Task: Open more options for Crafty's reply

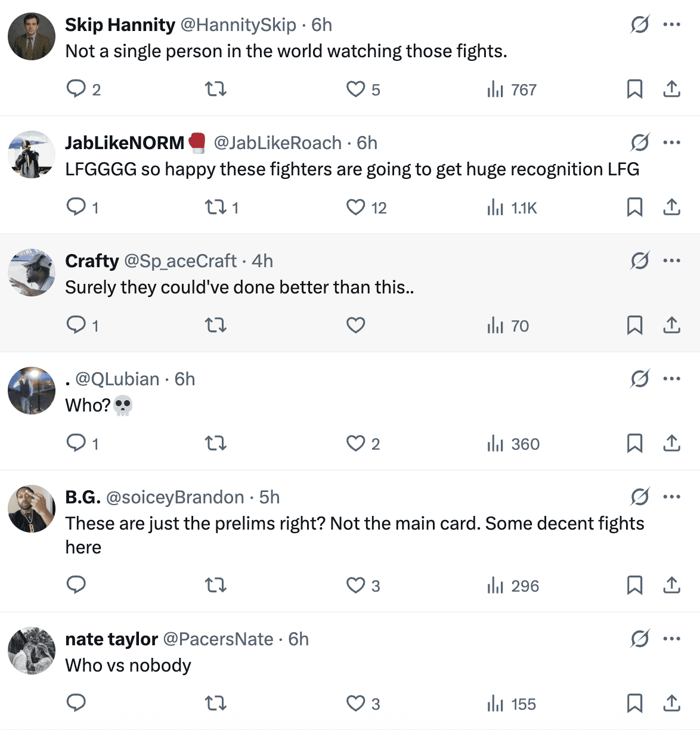Action: click(672, 261)
